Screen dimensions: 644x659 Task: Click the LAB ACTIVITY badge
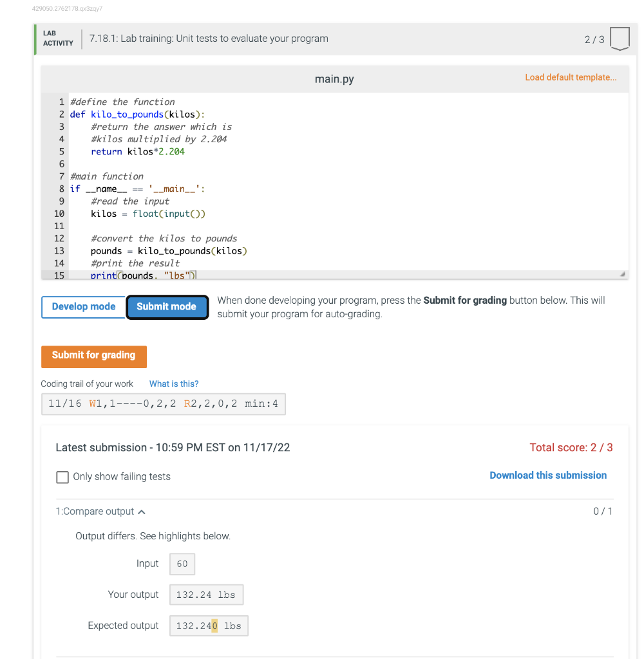[57, 39]
